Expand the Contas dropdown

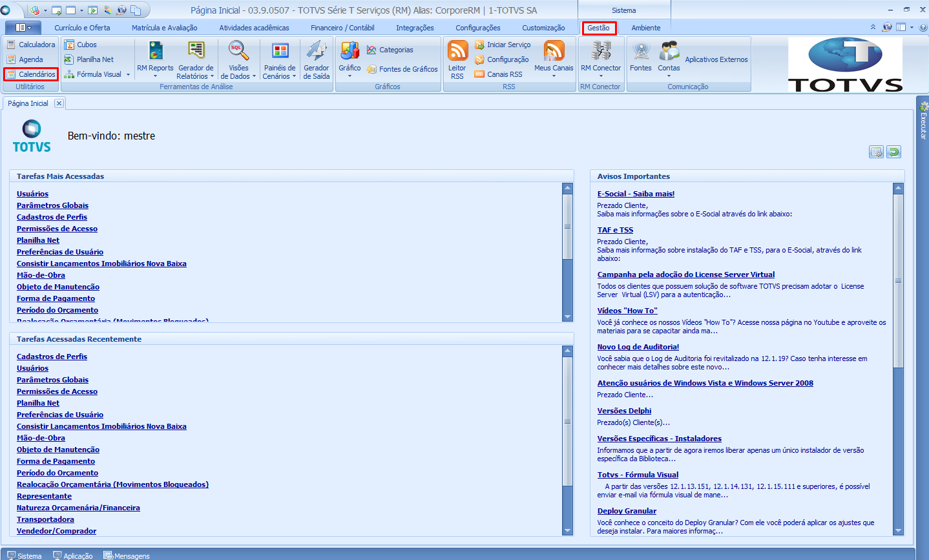tap(669, 76)
